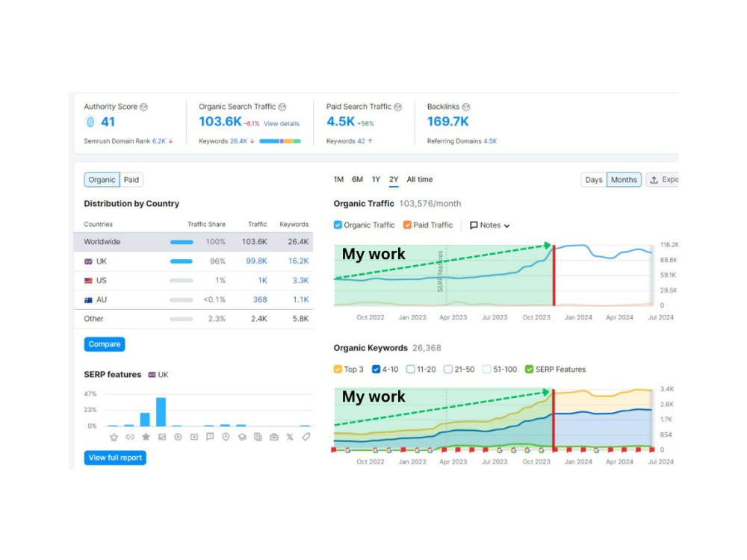Click the export upload arrow icon
The image size is (747, 560).
(x=654, y=180)
